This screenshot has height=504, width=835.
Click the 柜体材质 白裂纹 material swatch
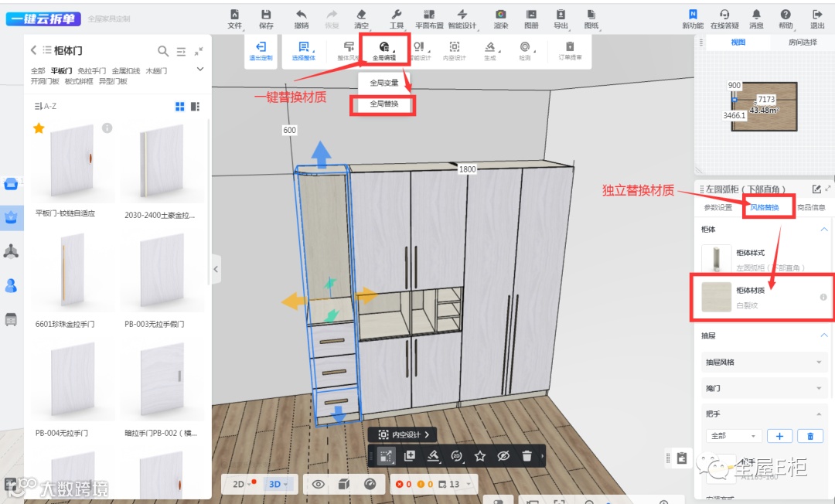pos(716,297)
